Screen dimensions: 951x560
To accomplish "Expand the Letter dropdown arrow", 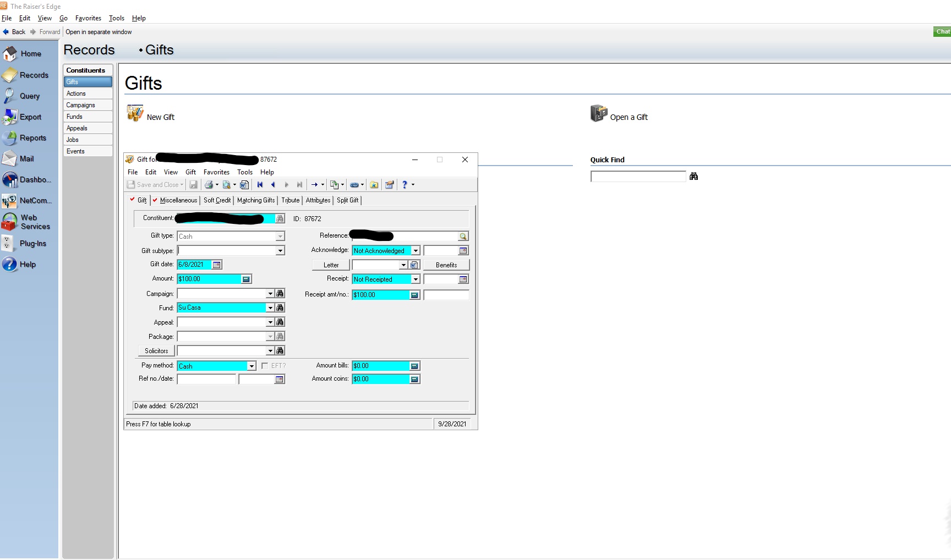I will [403, 265].
